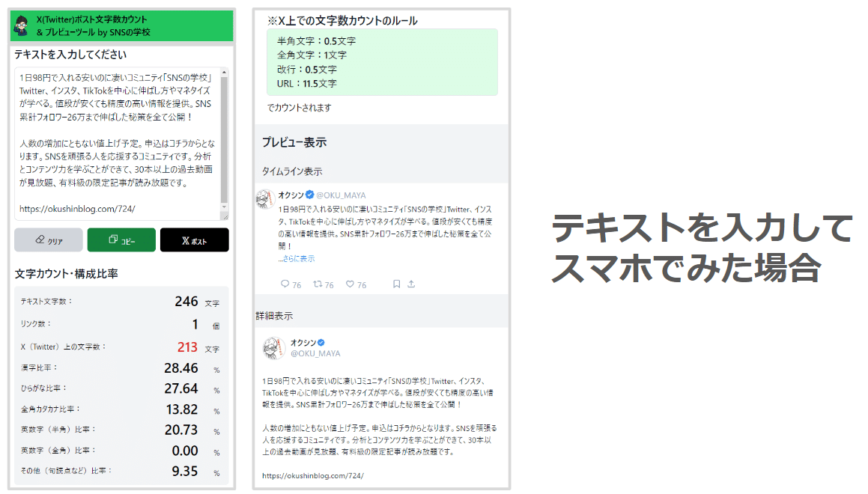Click the profile avatar in timeline preview
The height and width of the screenshot is (494, 868).
pyautogui.click(x=265, y=198)
